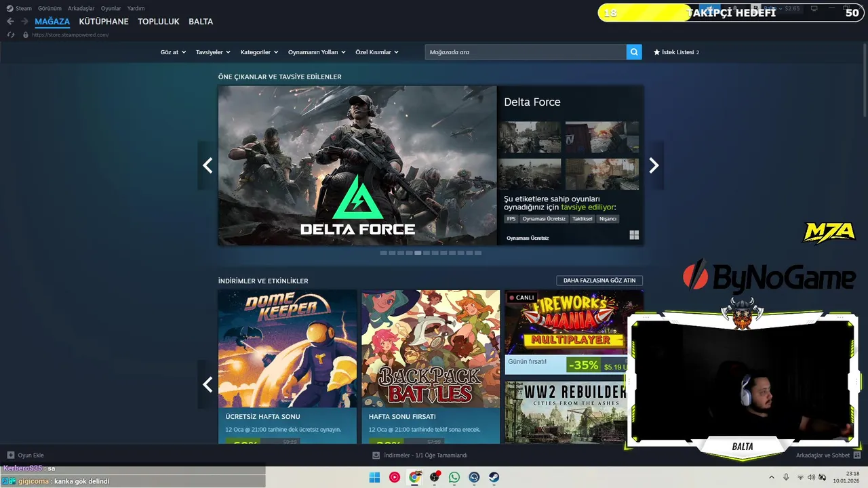Expand Oynamanın Yolları dropdown
The width and height of the screenshot is (868, 488).
pos(317,52)
